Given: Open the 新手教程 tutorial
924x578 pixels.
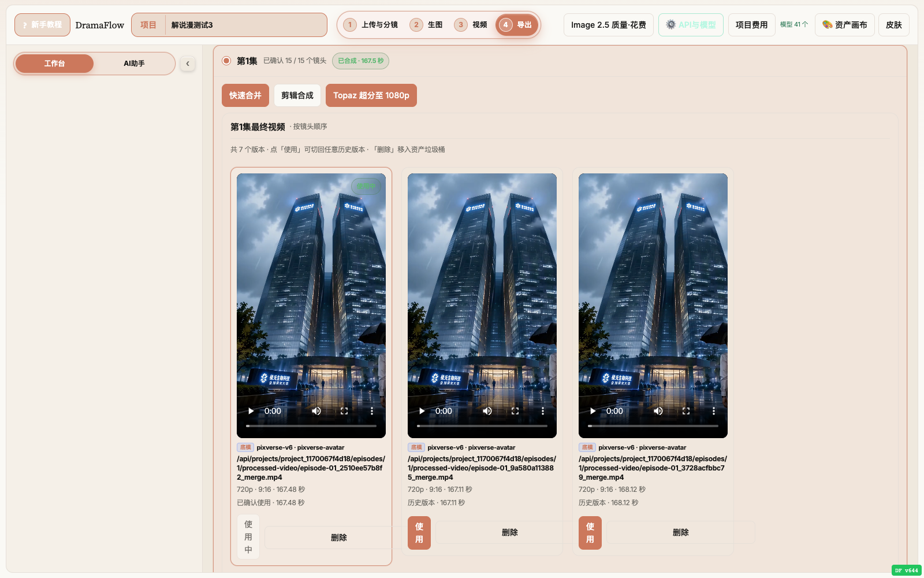Looking at the screenshot, I should coord(42,25).
